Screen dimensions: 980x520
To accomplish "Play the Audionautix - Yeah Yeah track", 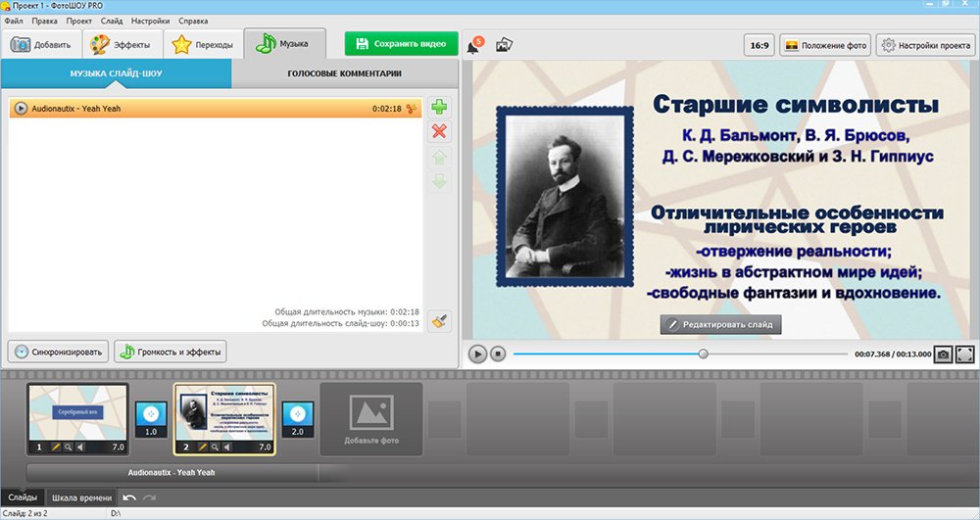I will coord(22,108).
